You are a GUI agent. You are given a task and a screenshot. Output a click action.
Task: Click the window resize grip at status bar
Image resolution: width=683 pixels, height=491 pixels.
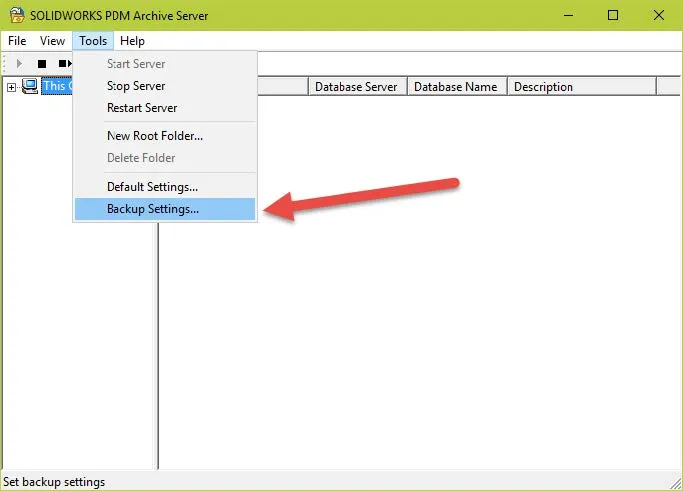pos(676,483)
